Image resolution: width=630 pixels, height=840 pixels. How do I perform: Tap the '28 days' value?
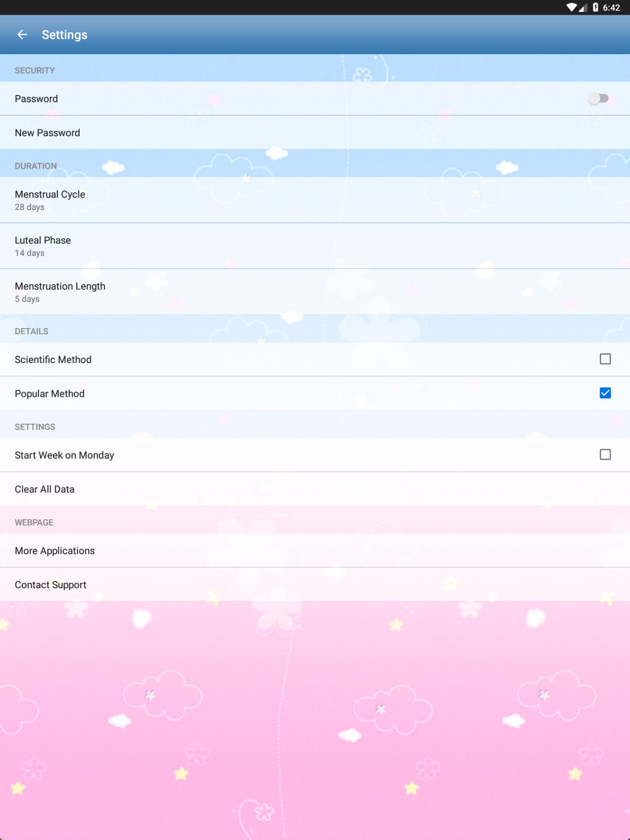click(x=30, y=207)
